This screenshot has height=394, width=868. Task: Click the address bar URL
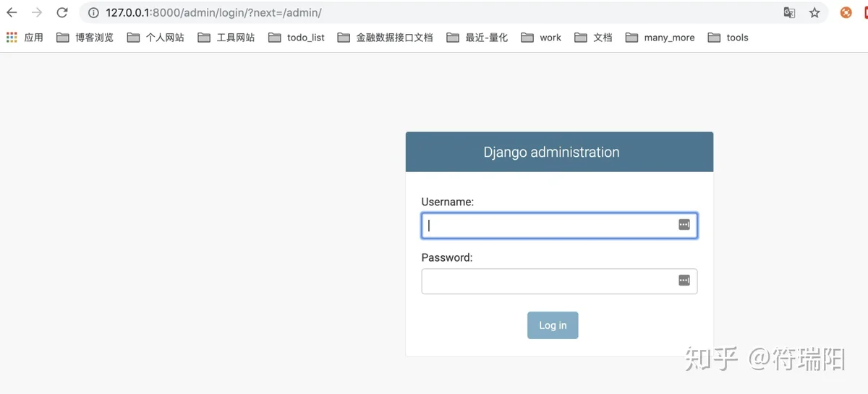[213, 12]
